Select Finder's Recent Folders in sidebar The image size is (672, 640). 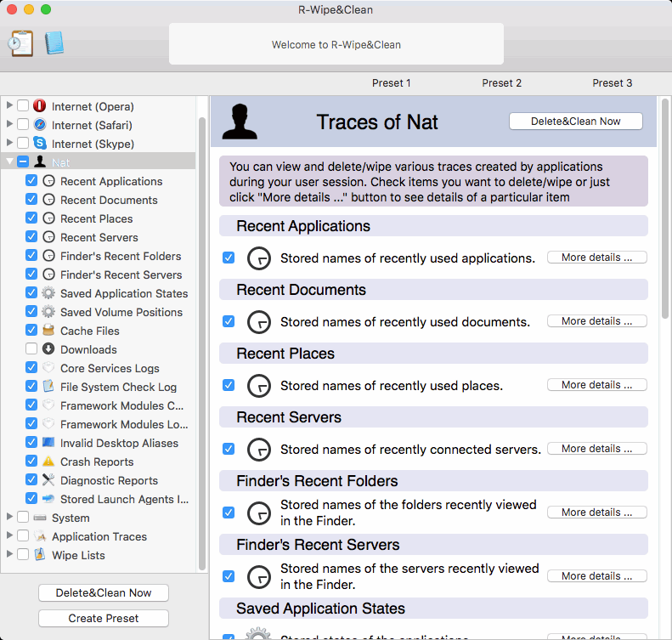pos(121,257)
